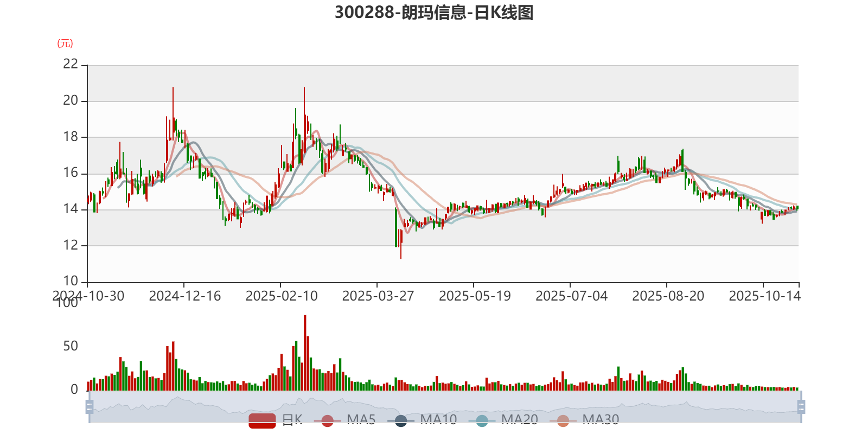Click the 2025-08-20 date axis label

tap(668, 296)
